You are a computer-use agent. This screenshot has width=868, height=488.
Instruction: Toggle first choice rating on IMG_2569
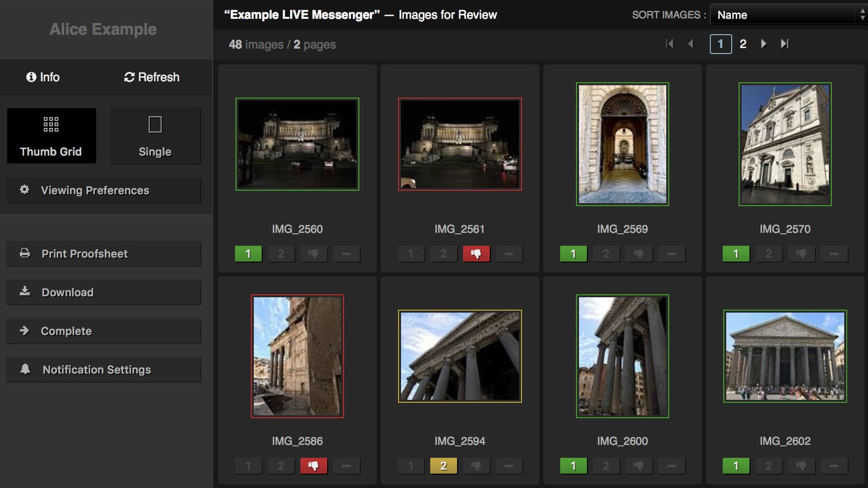573,254
